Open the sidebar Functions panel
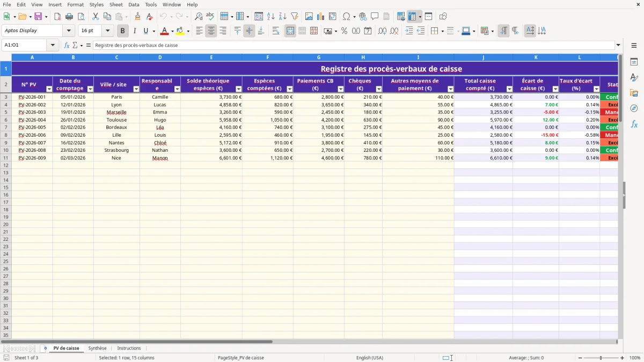The image size is (644, 362). click(634, 124)
